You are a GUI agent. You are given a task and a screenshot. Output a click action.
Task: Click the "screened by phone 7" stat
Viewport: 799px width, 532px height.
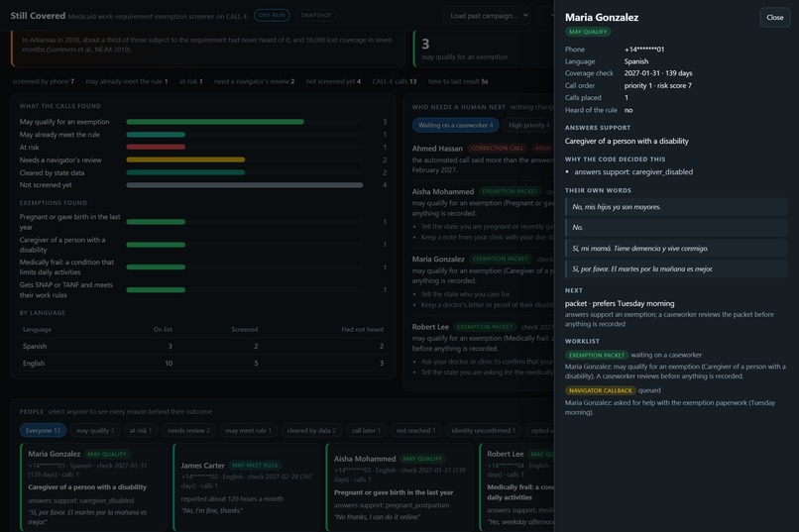point(44,81)
